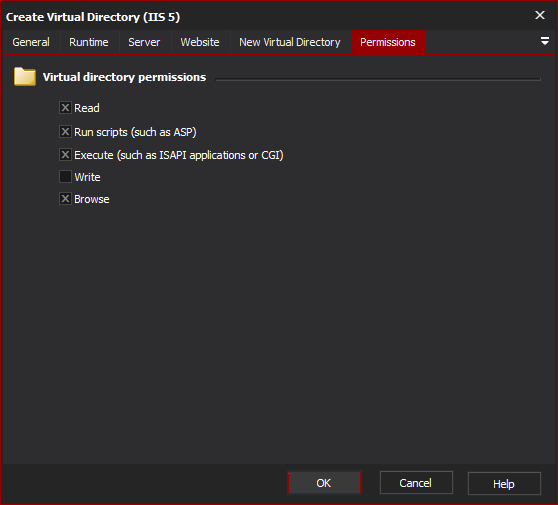Image resolution: width=558 pixels, height=505 pixels.
Task: Go to the Website tab
Action: pos(200,42)
